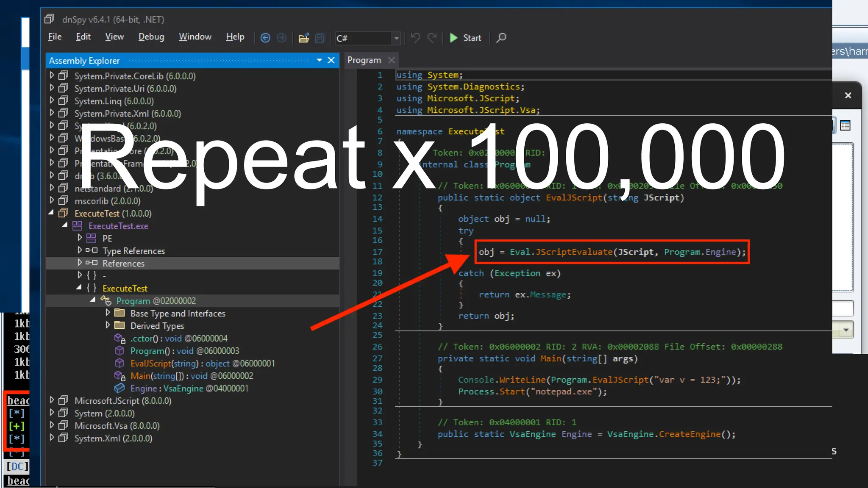Click the Redo arrow icon

[432, 38]
